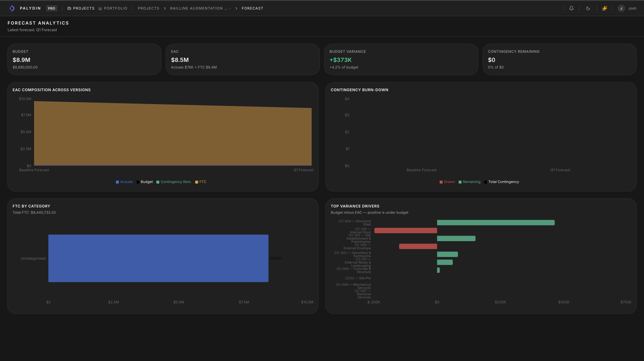This screenshot has width=644, height=361.
Task: Click the Uncategorised bar in FTC by Category
Action: click(x=158, y=258)
